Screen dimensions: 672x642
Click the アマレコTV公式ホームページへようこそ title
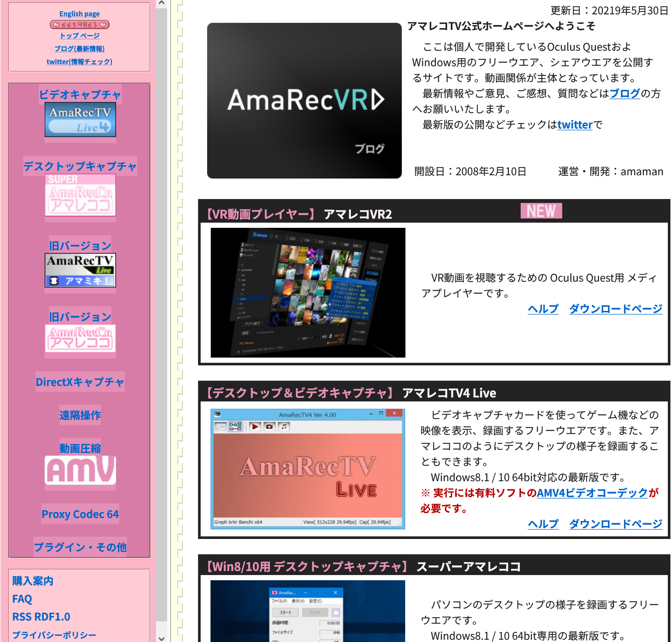click(x=501, y=26)
